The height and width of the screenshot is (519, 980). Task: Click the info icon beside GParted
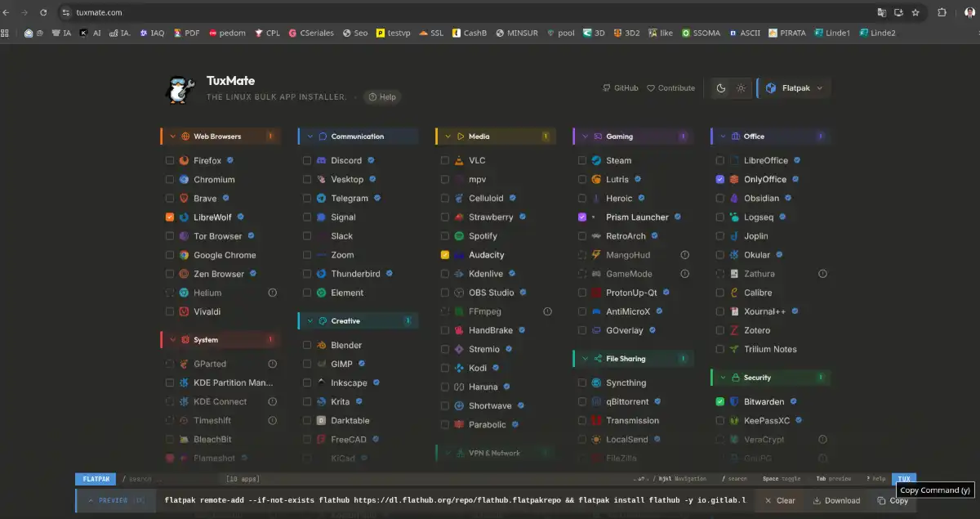point(274,364)
